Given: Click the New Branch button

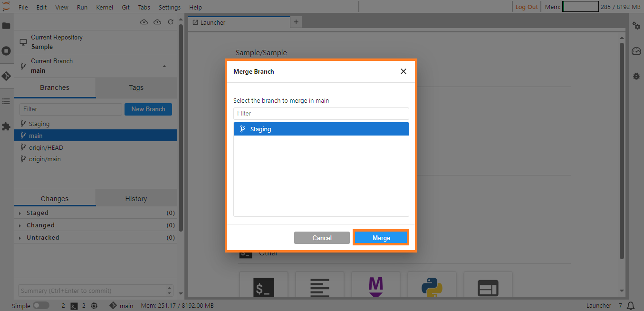Looking at the screenshot, I should [x=148, y=109].
